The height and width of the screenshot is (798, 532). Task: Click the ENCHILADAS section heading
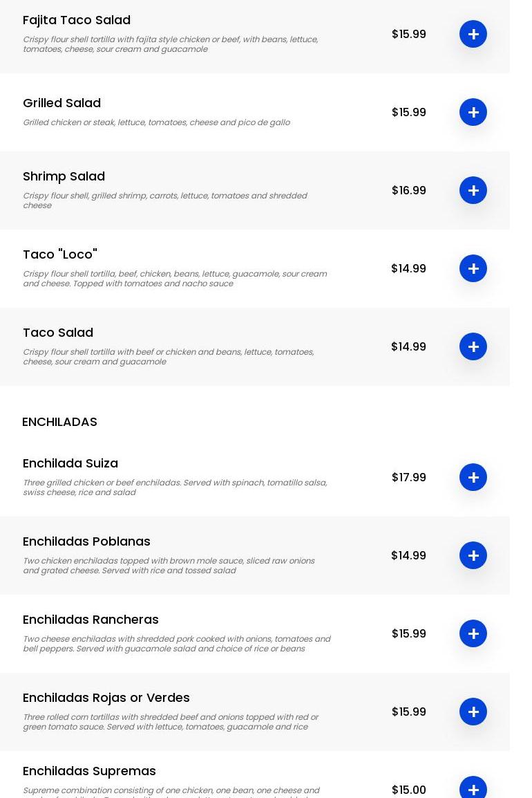click(x=59, y=422)
